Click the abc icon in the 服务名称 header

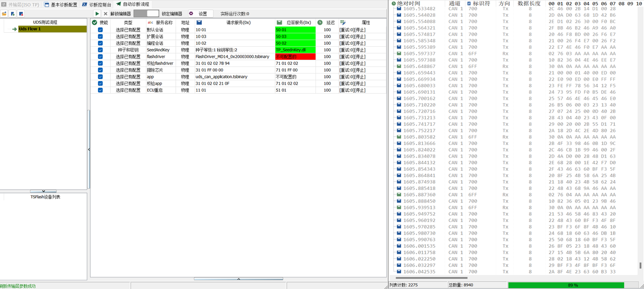point(150,23)
